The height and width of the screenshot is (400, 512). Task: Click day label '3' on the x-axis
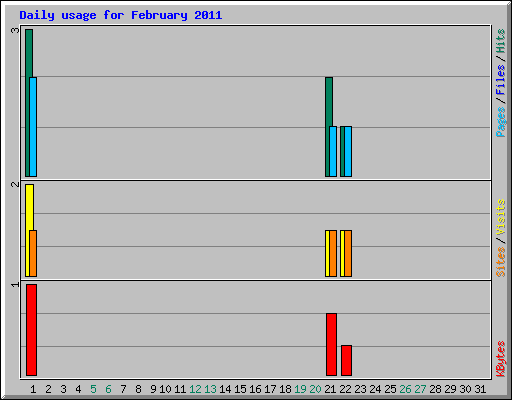coord(63,389)
